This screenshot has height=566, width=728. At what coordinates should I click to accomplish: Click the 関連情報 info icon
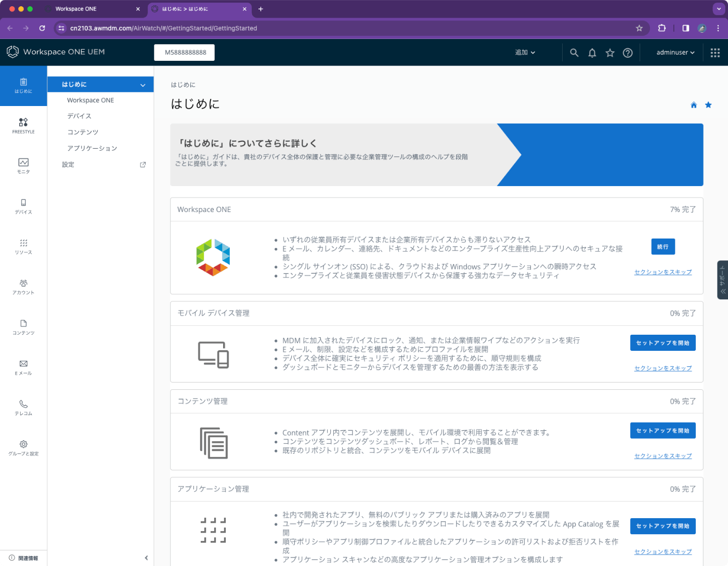12,558
